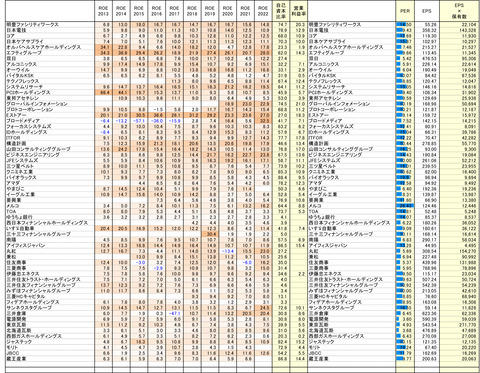
Task: Select 山田コンサルティンググループ beside the PER column
Action: pos(339,149)
